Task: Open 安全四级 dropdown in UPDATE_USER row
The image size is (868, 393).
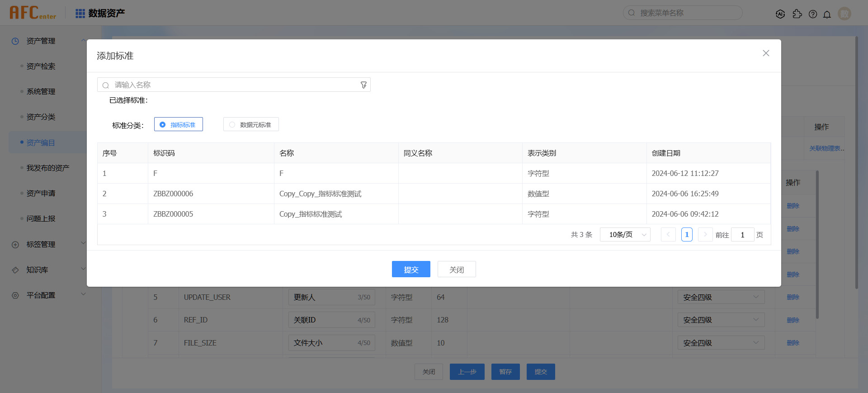Action: tap(721, 297)
